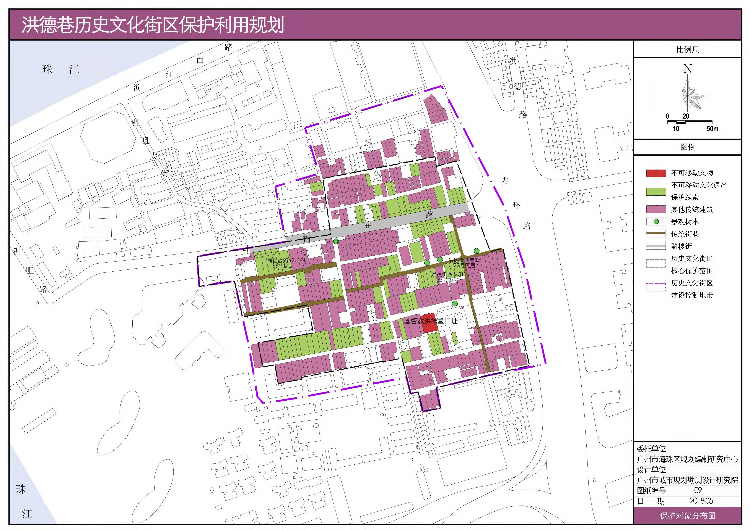Click the map title 洪德巷历史文化街区保护利用规划
Screen dimensions: 750x530
(153, 25)
